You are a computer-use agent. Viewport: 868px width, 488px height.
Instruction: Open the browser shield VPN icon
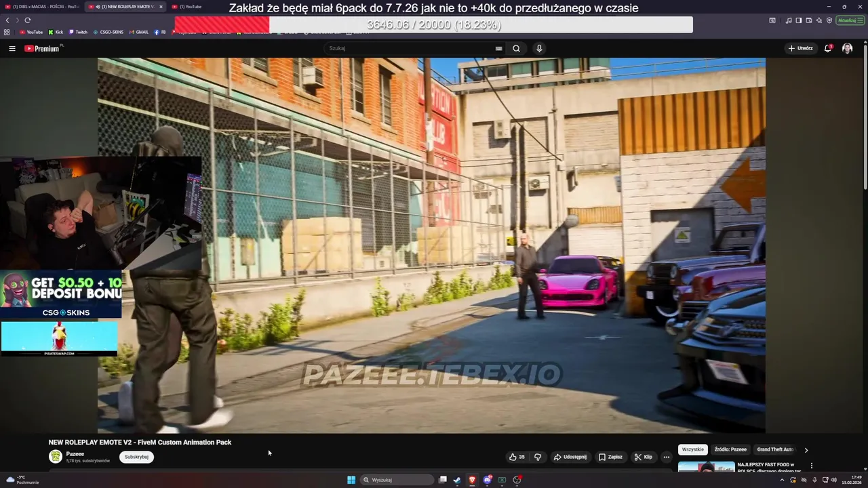(x=829, y=20)
